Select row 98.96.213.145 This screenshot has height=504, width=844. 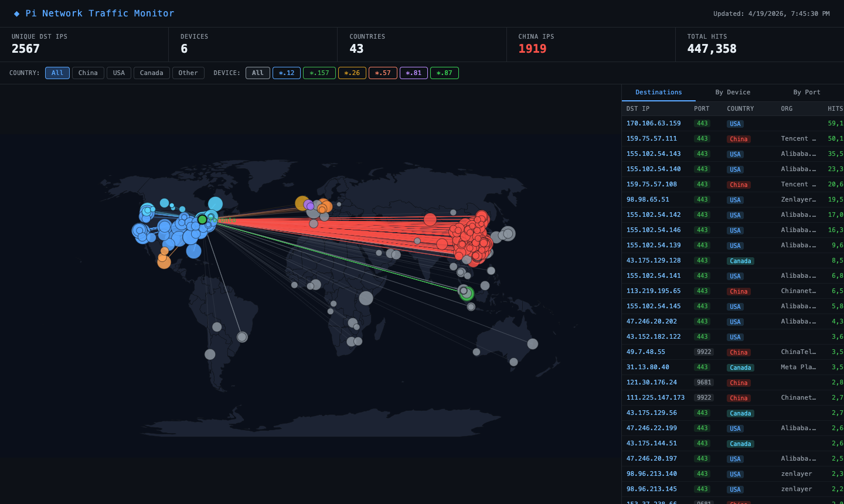pos(733,489)
